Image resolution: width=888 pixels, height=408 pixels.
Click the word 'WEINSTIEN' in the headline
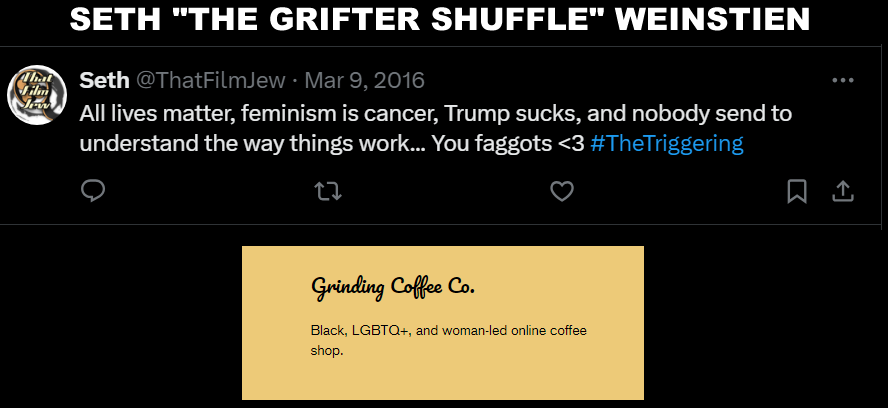[x=712, y=21]
